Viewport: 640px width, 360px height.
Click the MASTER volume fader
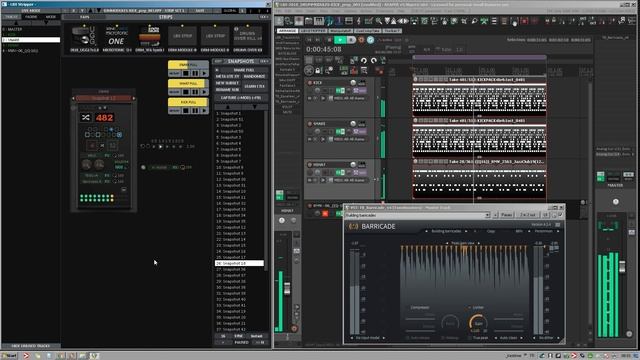622,267
